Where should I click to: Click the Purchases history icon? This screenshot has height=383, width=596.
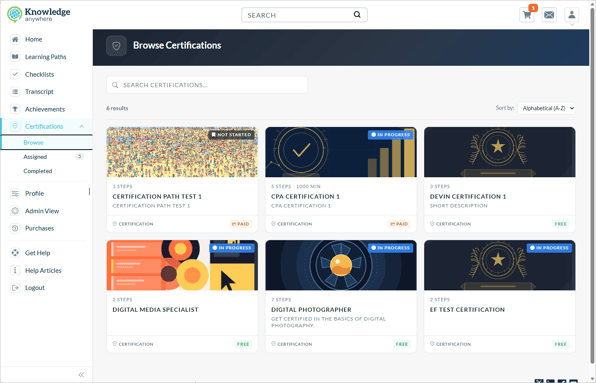coord(15,228)
